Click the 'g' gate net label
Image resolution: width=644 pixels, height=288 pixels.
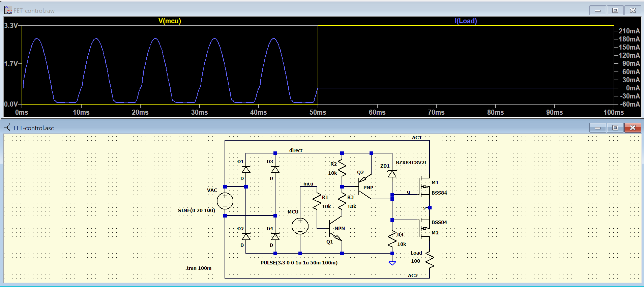pos(408,192)
